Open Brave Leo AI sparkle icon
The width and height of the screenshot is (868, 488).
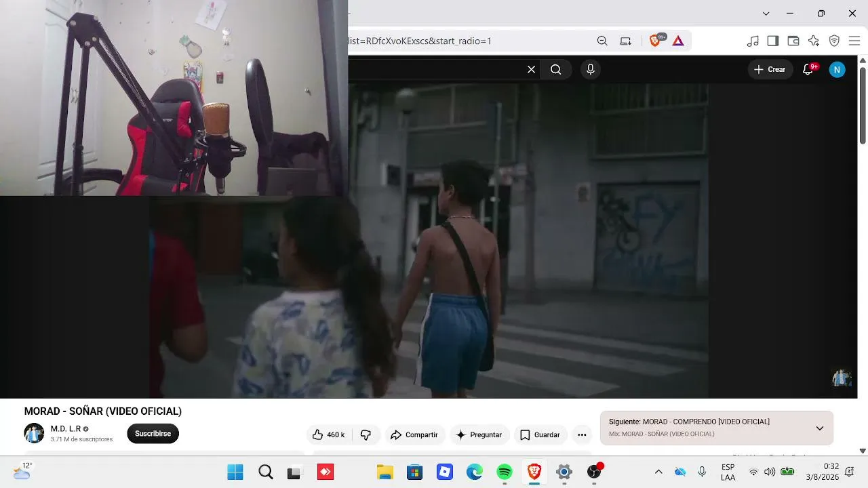coord(814,41)
